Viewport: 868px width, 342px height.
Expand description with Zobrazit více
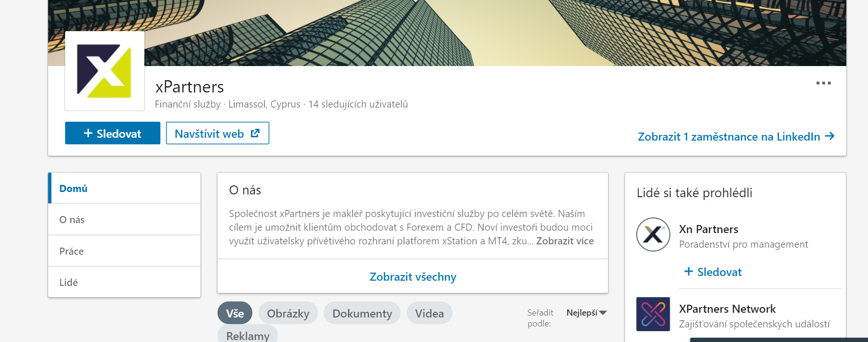[565, 241]
